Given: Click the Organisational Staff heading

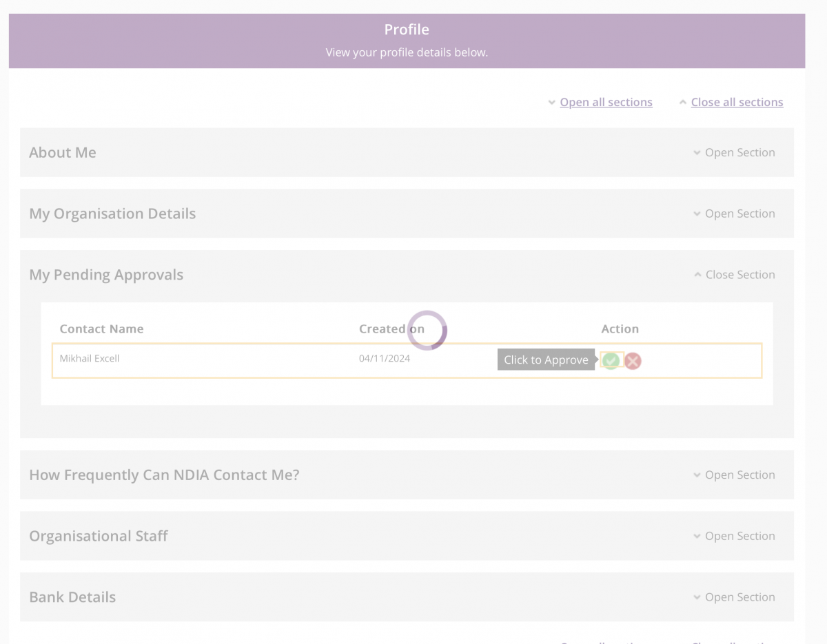Looking at the screenshot, I should (99, 536).
